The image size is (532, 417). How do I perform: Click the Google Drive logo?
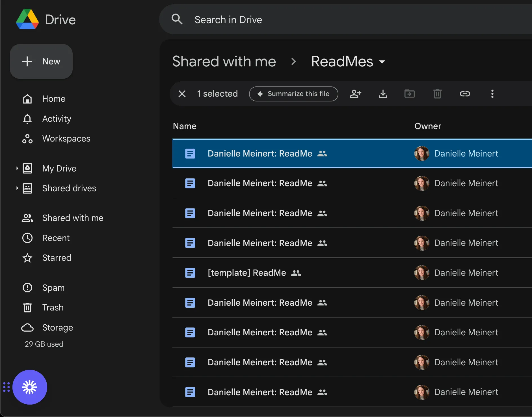(x=27, y=19)
